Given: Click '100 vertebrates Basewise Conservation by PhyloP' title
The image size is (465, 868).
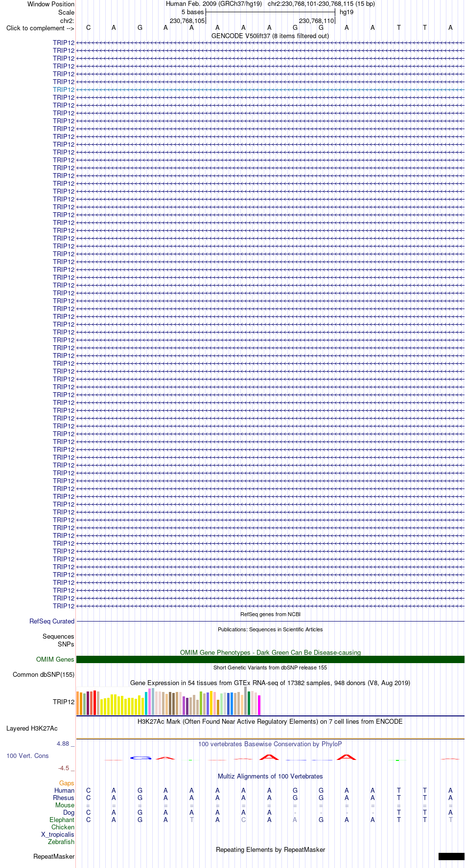Looking at the screenshot, I should [x=270, y=744].
